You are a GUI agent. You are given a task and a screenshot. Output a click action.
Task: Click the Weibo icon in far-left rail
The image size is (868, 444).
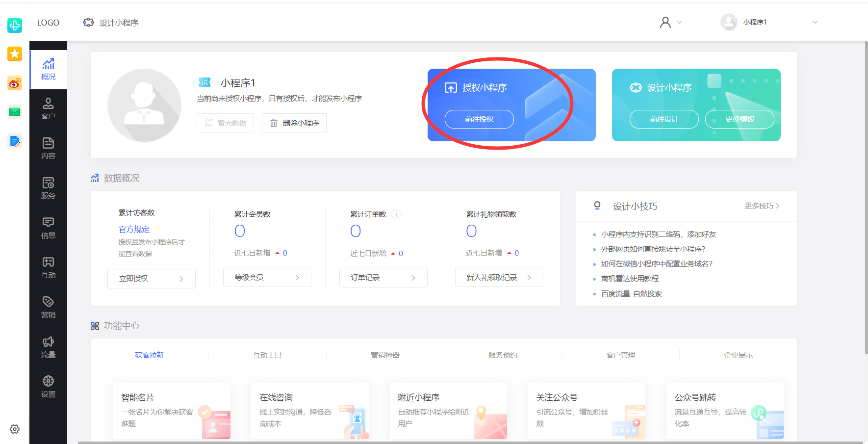click(15, 83)
